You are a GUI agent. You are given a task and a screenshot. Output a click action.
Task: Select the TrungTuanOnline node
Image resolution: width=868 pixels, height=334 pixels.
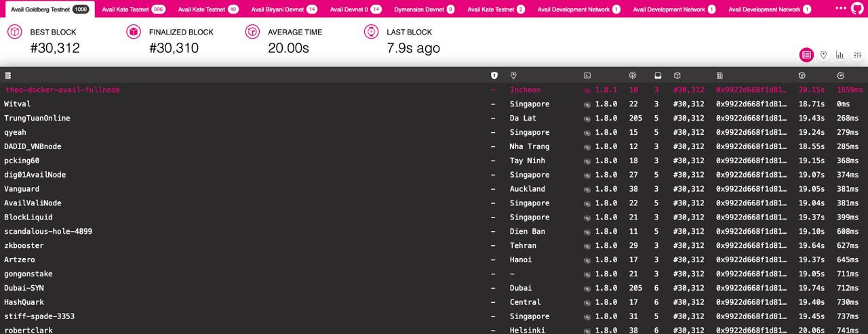(x=434, y=119)
